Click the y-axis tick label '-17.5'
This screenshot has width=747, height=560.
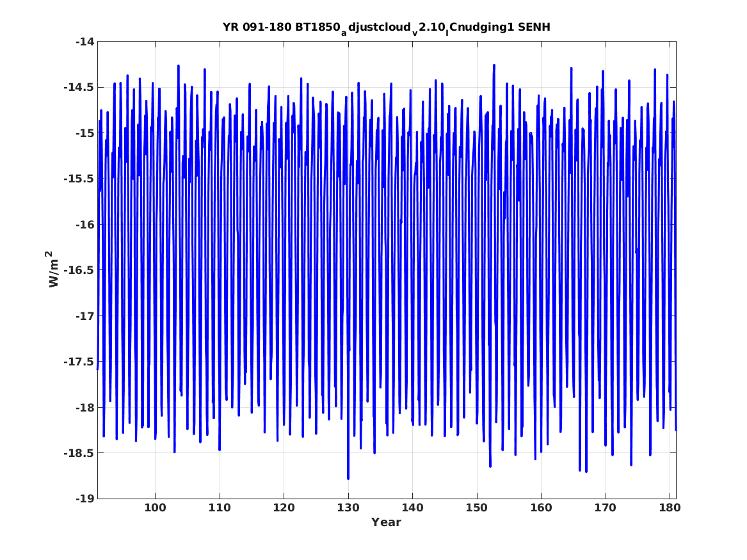(x=79, y=362)
